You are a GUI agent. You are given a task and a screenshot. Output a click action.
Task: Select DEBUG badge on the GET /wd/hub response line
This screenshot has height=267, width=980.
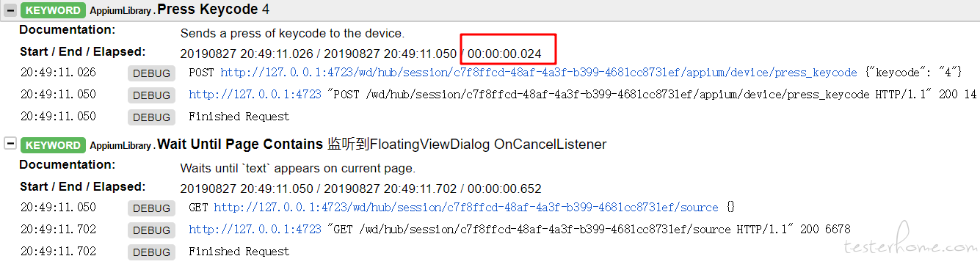152,230
